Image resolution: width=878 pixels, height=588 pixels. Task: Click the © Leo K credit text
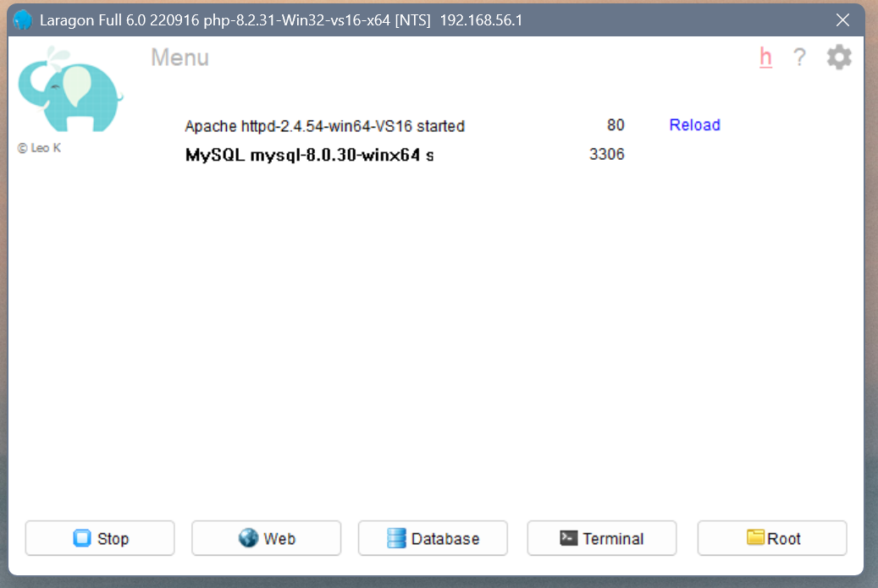(39, 148)
